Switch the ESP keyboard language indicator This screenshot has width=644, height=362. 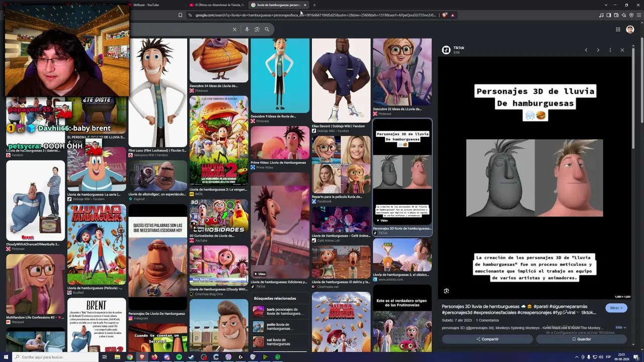pos(608,357)
